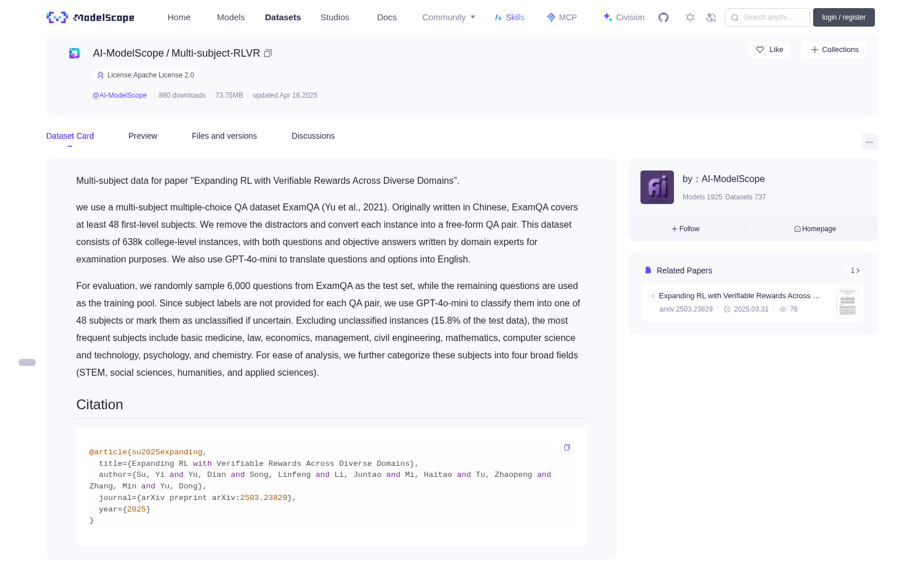The image size is (924, 578).
Task: Click the 73.75MB size text
Action: [229, 95]
